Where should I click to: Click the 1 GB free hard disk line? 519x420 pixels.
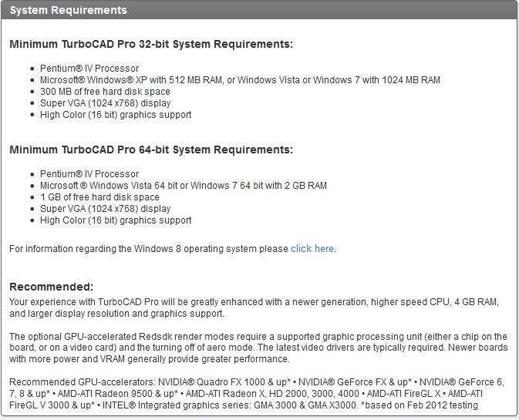99,197
